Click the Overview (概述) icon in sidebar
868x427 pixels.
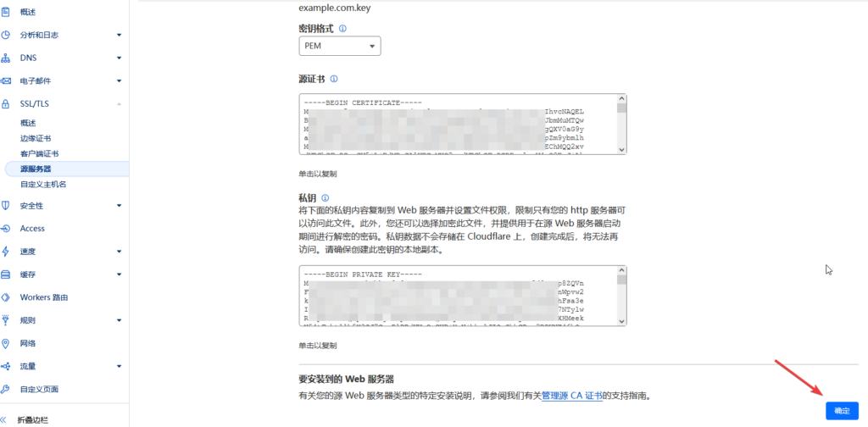[x=6, y=13]
